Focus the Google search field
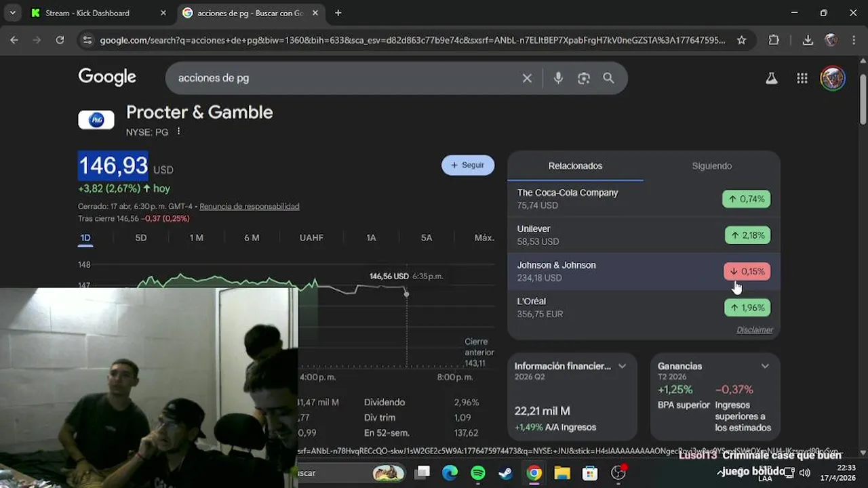This screenshot has width=868, height=488. pyautogui.click(x=346, y=78)
